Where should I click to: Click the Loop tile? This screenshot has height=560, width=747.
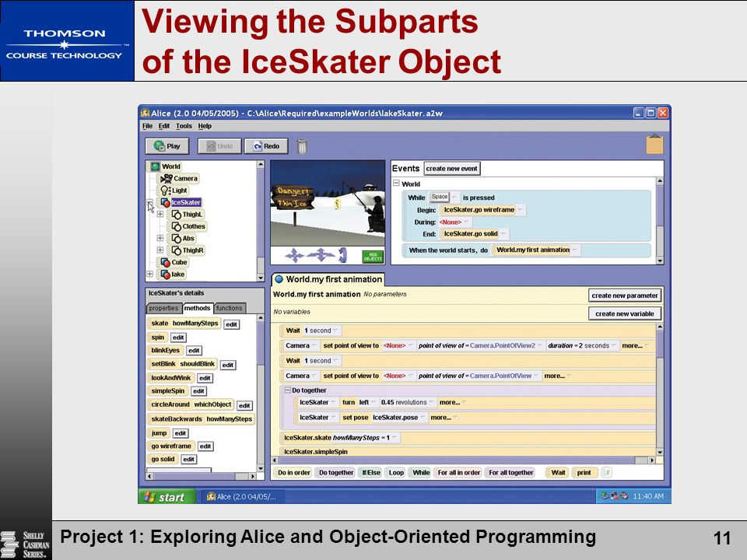[396, 472]
